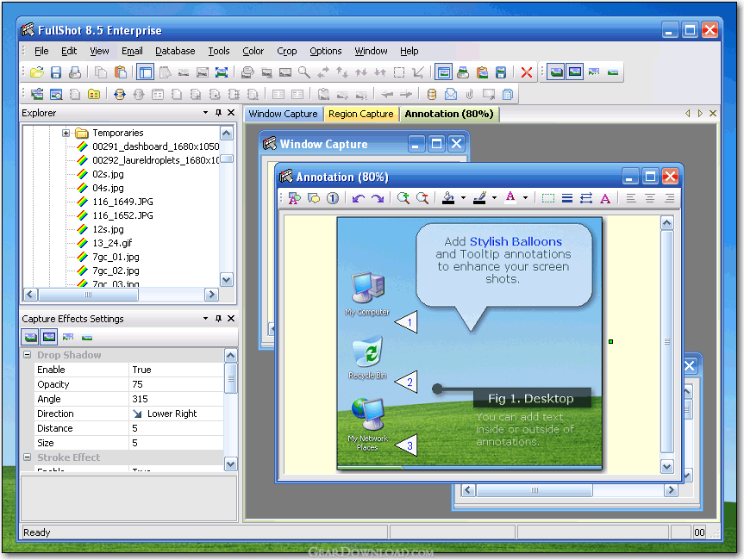Switch to the Region Capture tab

coord(361,114)
